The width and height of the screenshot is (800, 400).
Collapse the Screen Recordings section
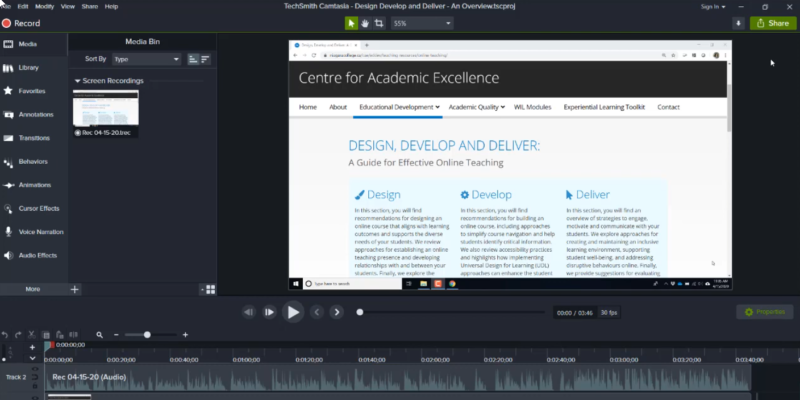[x=78, y=81]
